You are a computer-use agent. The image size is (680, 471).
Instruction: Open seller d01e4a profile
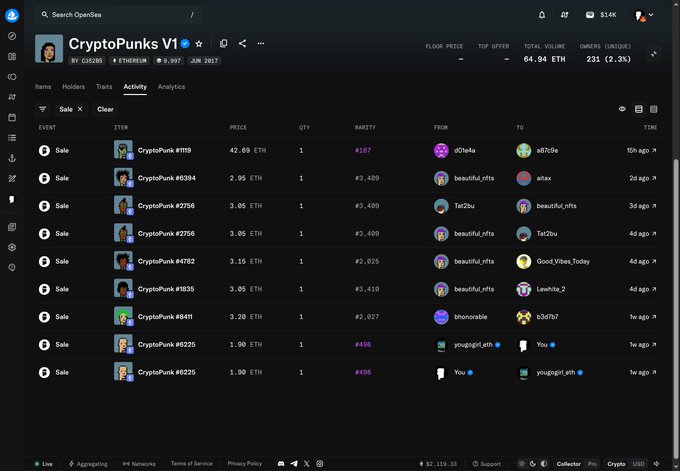coord(454,150)
